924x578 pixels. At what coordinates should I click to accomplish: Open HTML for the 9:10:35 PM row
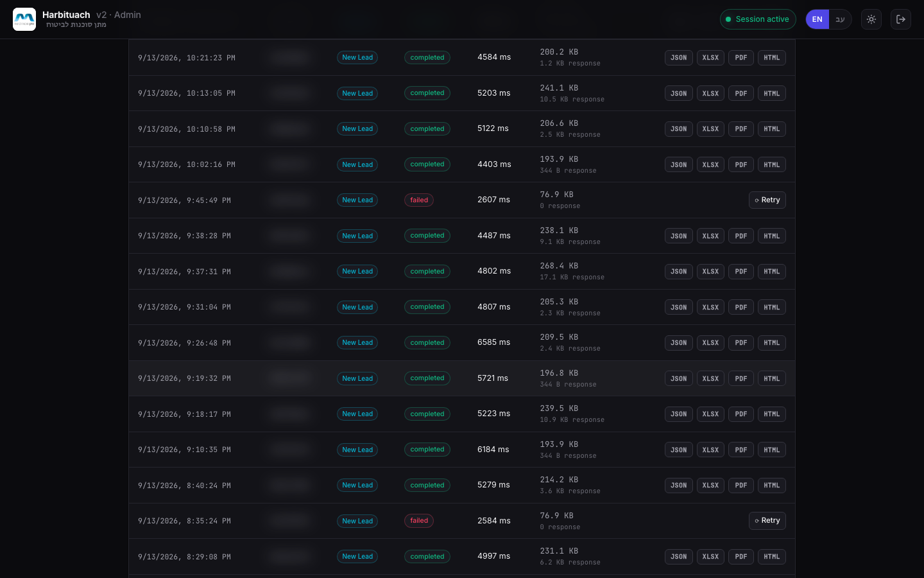(x=772, y=450)
